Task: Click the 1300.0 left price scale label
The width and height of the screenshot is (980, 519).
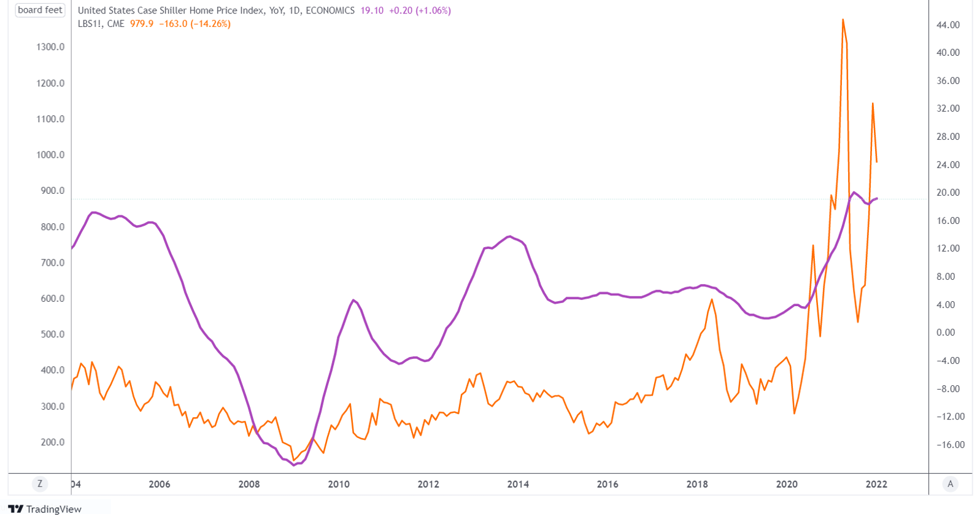Action: 52,47
